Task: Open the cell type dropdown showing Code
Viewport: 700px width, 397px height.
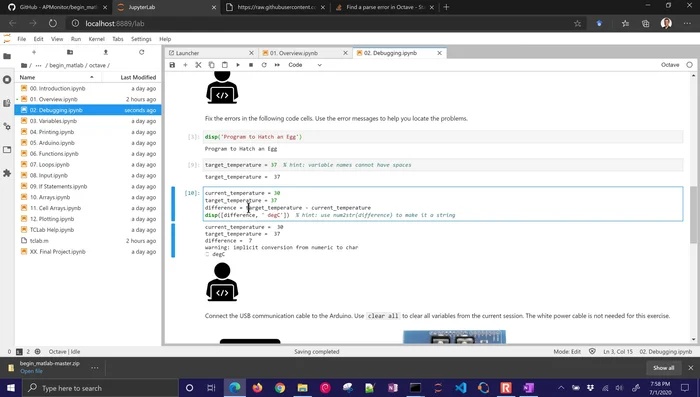Action: point(305,65)
